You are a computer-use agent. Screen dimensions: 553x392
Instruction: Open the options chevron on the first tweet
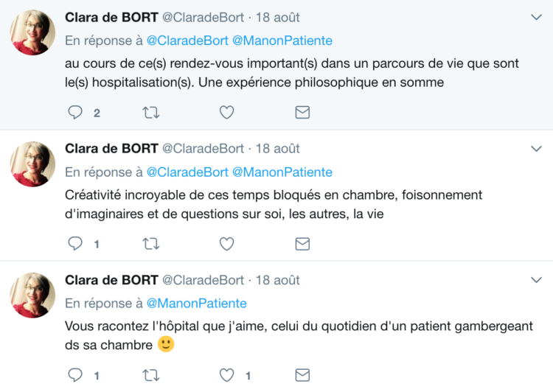point(537,17)
